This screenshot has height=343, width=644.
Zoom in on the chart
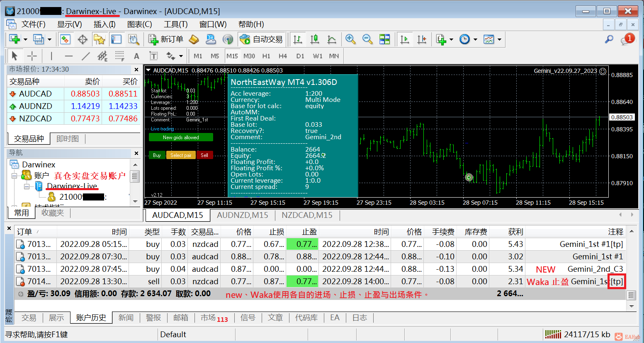pyautogui.click(x=350, y=39)
